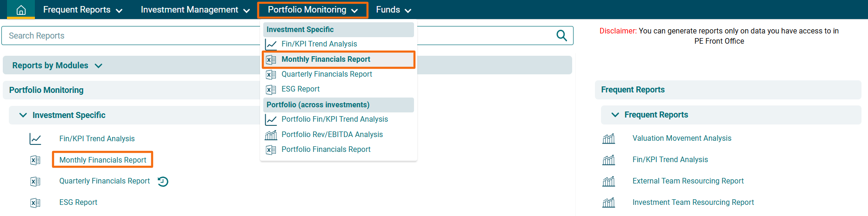Screen dimensions: 868x216
Task: Choose Portfolio Financials Report menu item
Action: click(x=326, y=150)
